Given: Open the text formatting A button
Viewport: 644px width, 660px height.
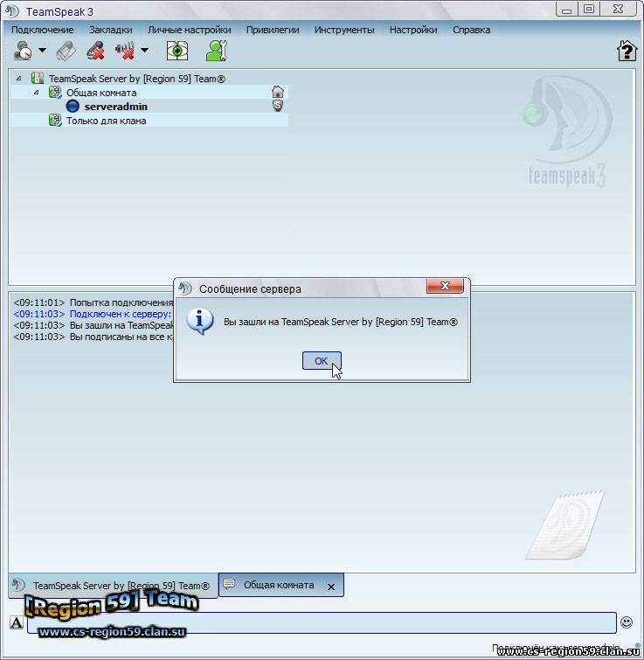Looking at the screenshot, I should (17, 622).
